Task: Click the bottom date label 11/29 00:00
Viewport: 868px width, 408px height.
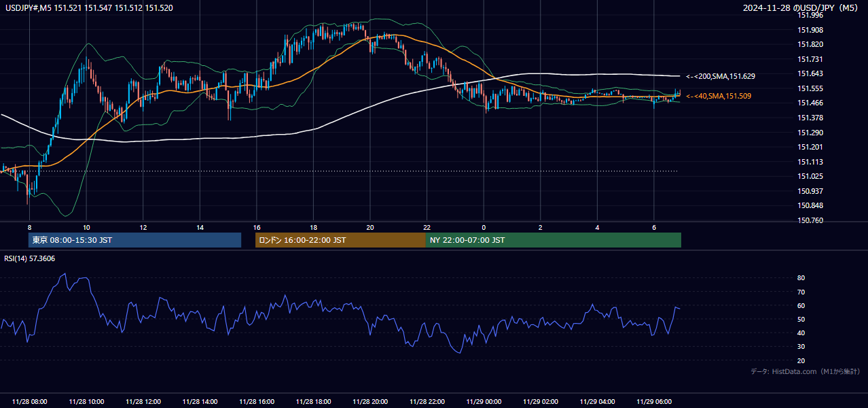Action: point(484,402)
